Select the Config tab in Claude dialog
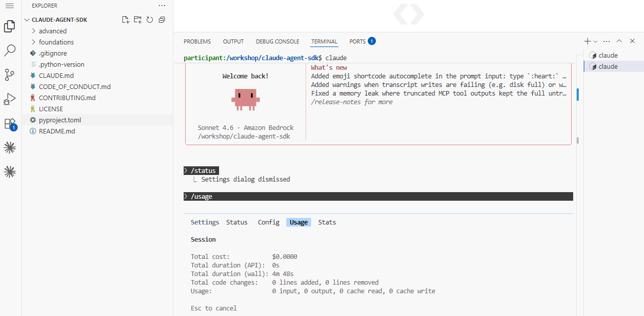Viewport: 644px width, 316px height. [269, 222]
